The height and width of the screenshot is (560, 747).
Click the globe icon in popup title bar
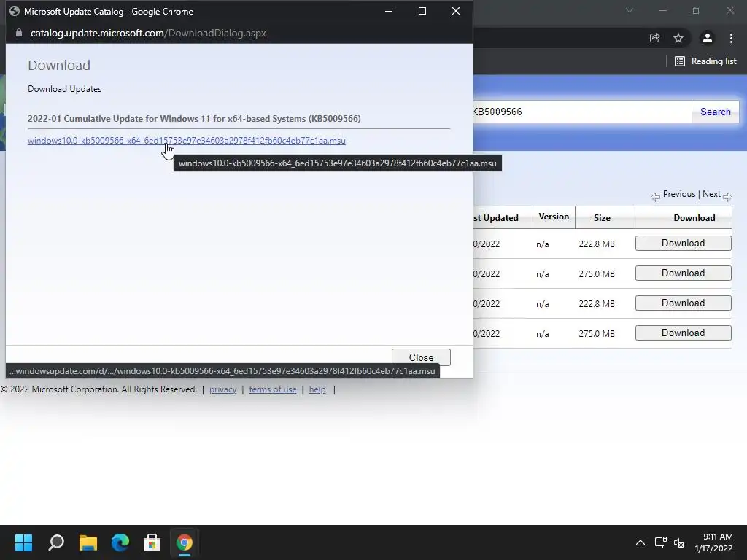point(15,11)
